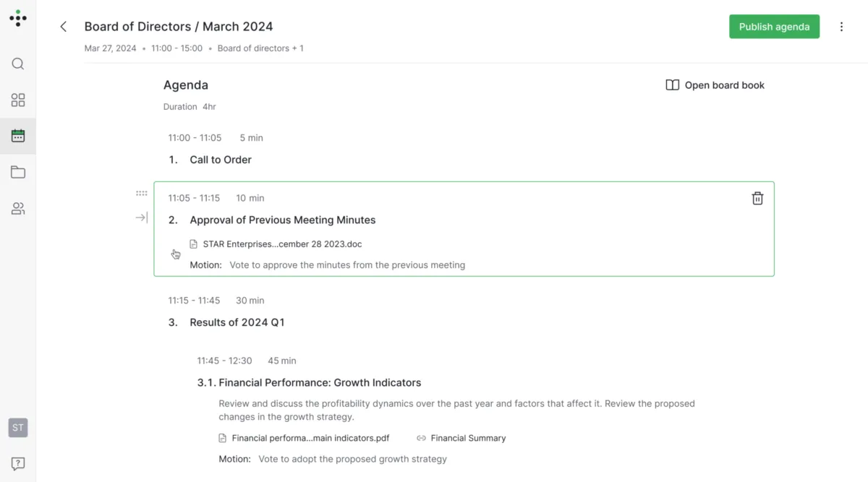Open Financial performance main indicators PDF
Screen dimensions: 868x482
304,438
